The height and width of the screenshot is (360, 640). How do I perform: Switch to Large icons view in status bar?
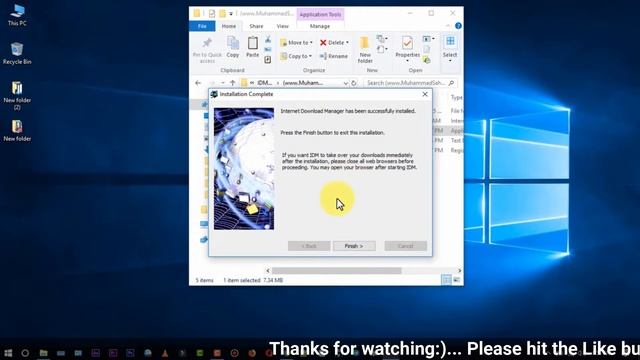456,280
